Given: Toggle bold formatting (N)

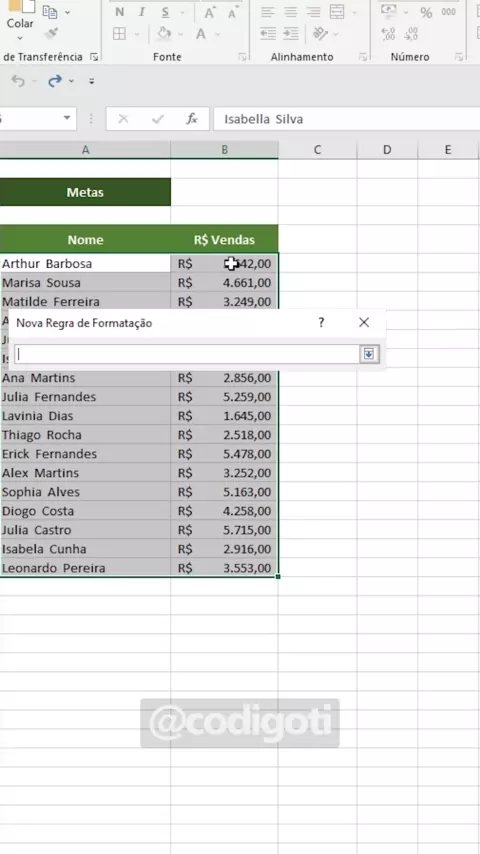Looking at the screenshot, I should tap(119, 13).
